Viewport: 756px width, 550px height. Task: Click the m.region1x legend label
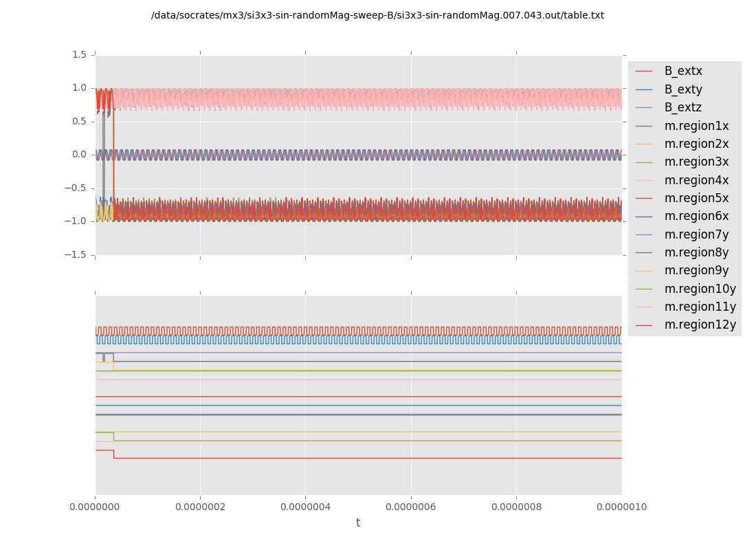(696, 126)
